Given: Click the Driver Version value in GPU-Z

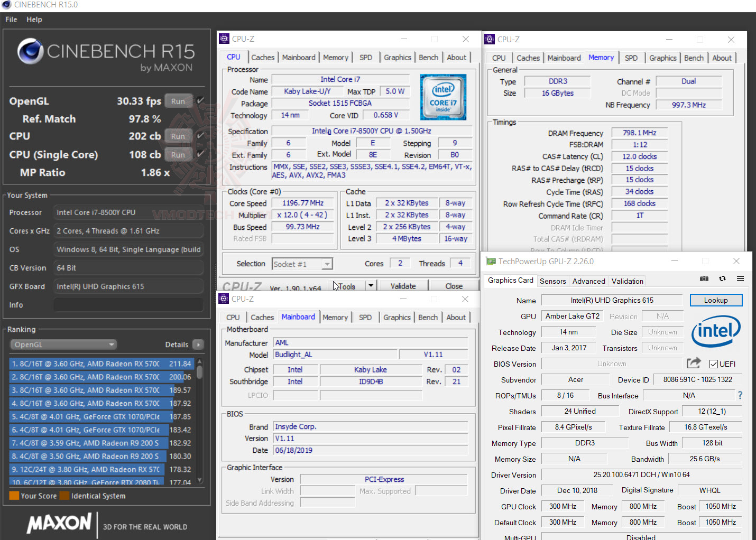Looking at the screenshot, I should click(641, 474).
